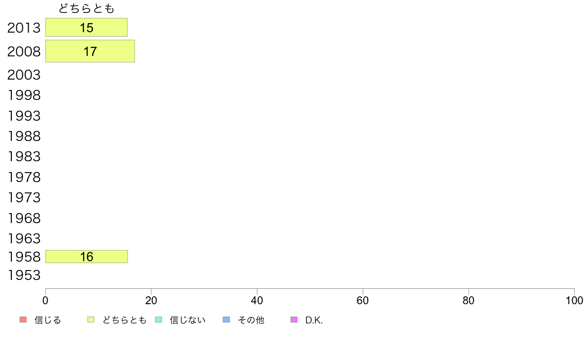Click the blue その他 legend swatch
Screen dimensions: 588x364
[x=226, y=320]
